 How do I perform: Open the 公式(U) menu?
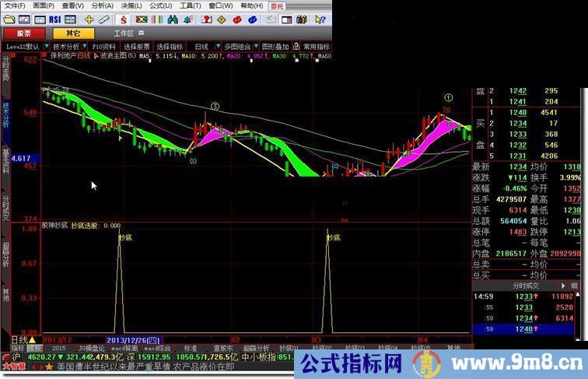click(160, 5)
